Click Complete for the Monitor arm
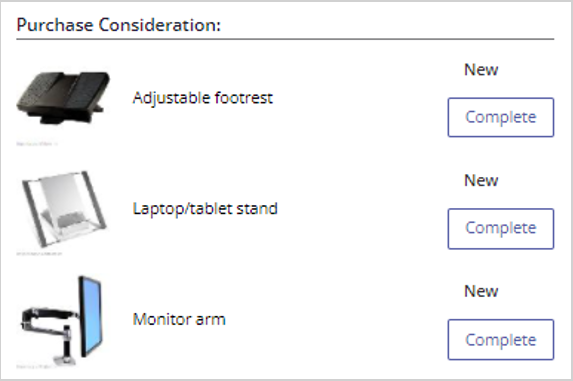 coord(501,340)
